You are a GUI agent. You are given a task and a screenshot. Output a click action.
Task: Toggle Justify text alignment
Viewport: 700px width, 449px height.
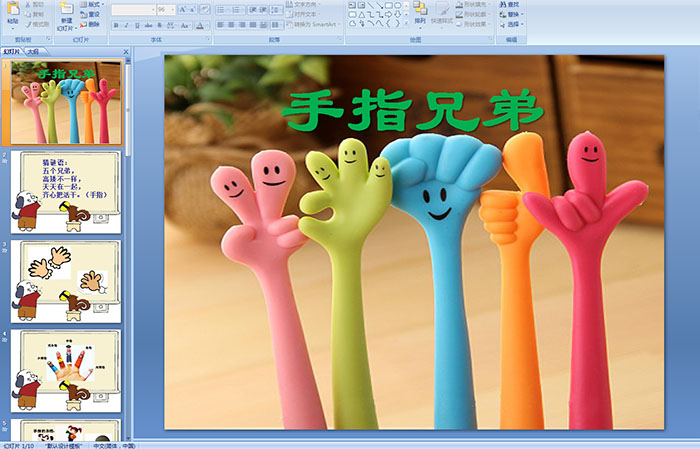tap(253, 25)
